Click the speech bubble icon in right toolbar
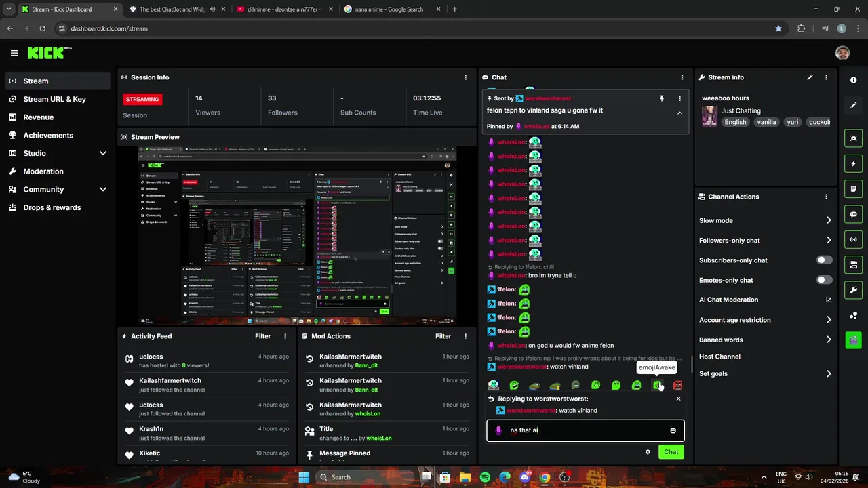The image size is (868, 488). coord(853,214)
